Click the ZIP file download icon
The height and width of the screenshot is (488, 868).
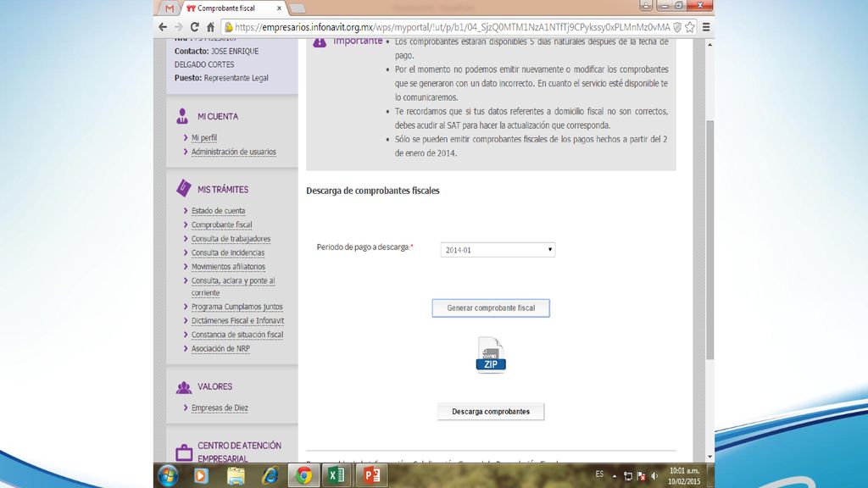(x=491, y=355)
